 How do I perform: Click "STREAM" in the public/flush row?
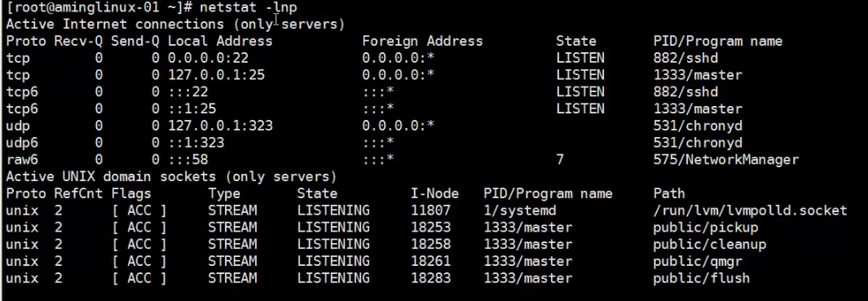[x=232, y=278]
